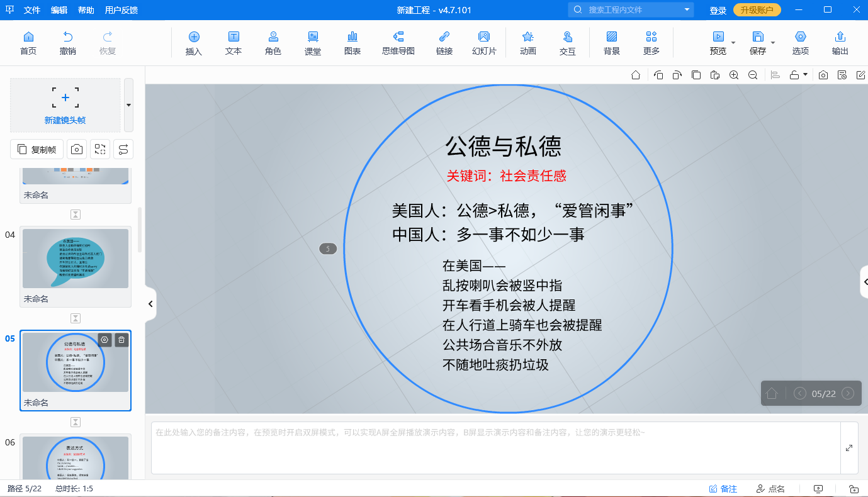Viewport: 868px width, 497px height.
Task: Go to next frame in 05/22 navigator
Action: [848, 393]
